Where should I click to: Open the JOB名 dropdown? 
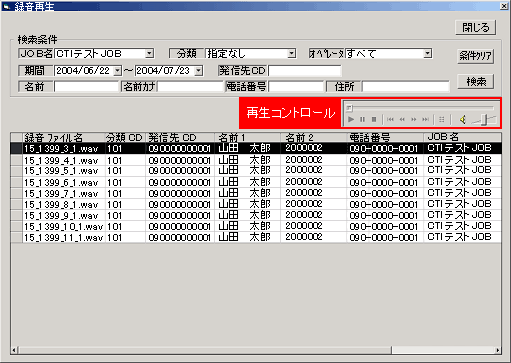[x=150, y=53]
